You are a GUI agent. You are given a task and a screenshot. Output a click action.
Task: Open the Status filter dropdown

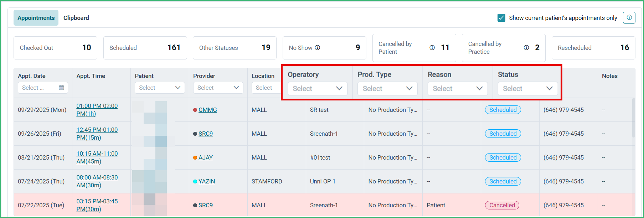coord(528,88)
